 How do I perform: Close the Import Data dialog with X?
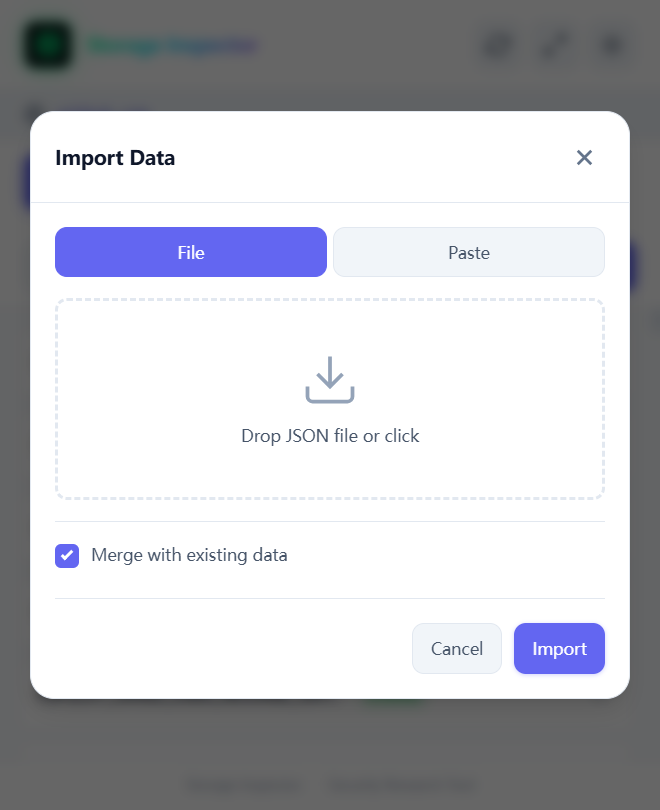click(585, 158)
